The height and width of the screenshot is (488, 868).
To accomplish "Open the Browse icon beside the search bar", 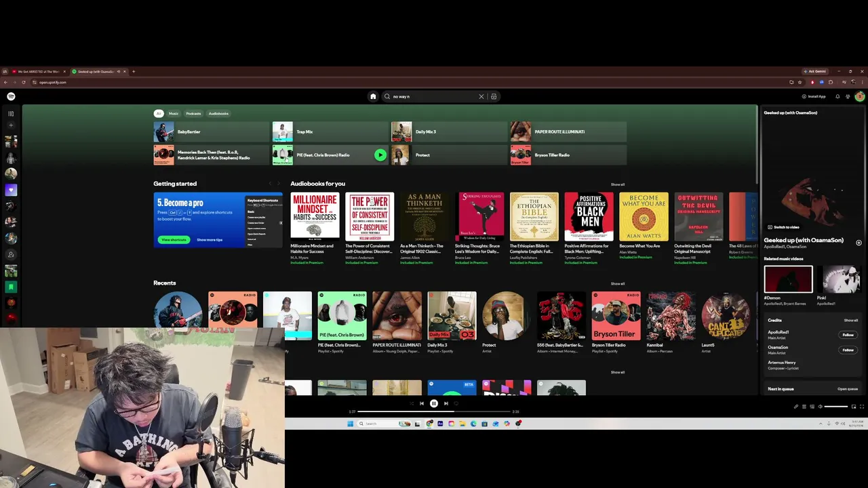I will pos(494,96).
